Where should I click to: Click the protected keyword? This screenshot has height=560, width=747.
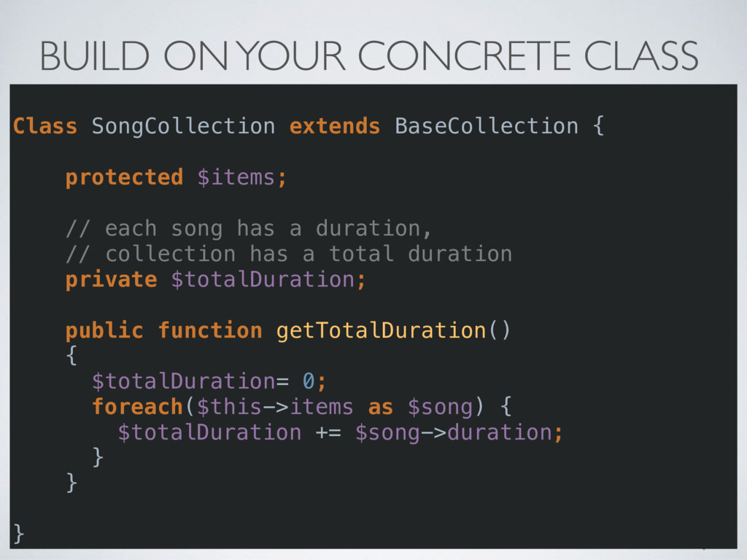tap(124, 178)
